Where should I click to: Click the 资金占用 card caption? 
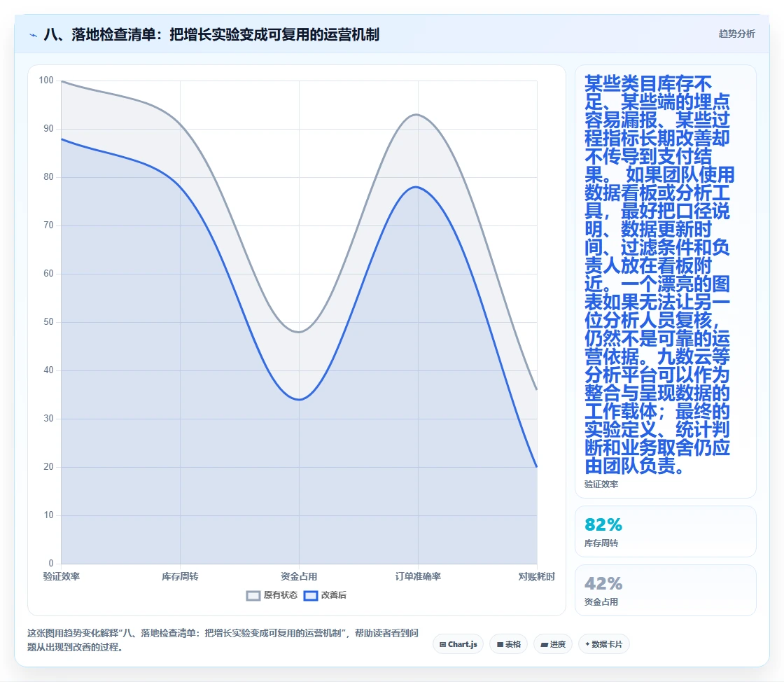coord(601,602)
